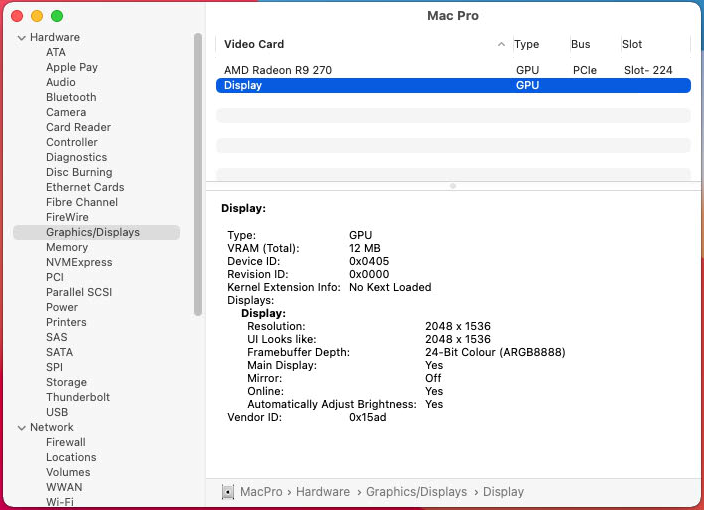This screenshot has height=510, width=704.
Task: Click Display in the path bar
Action: click(503, 492)
